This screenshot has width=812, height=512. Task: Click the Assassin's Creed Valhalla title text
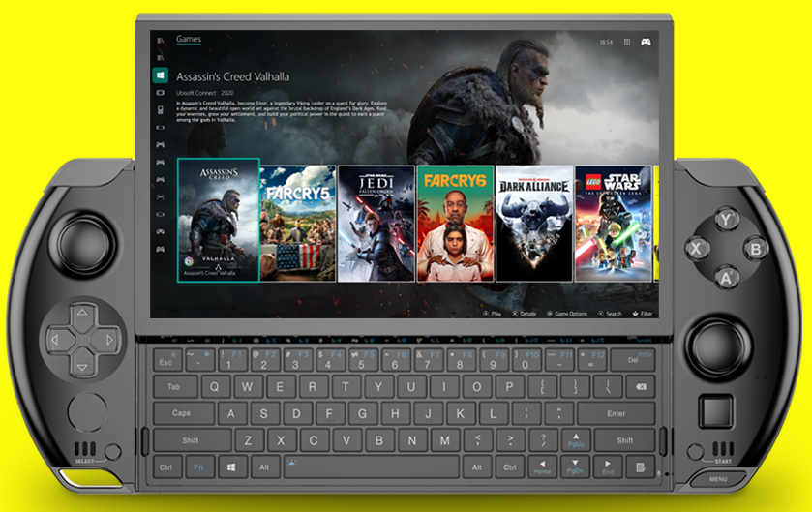pos(232,76)
